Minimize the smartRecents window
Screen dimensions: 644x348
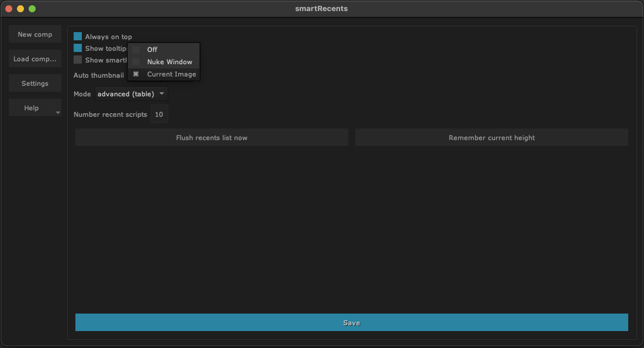(x=20, y=9)
